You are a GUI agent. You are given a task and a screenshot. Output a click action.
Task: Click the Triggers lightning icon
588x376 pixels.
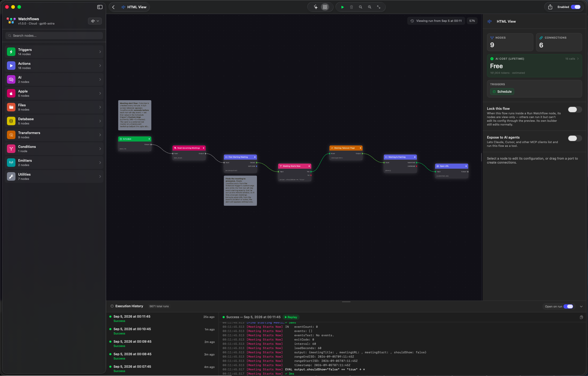(11, 52)
